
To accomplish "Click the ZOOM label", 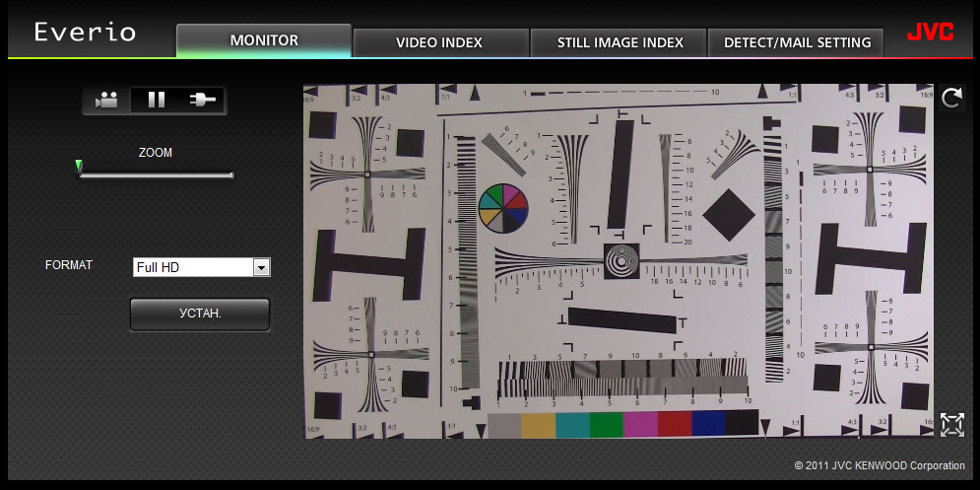I will coord(155,153).
